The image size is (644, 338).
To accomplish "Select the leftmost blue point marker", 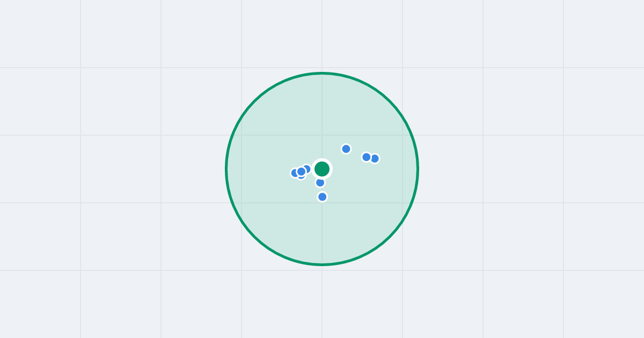I will coord(295,173).
